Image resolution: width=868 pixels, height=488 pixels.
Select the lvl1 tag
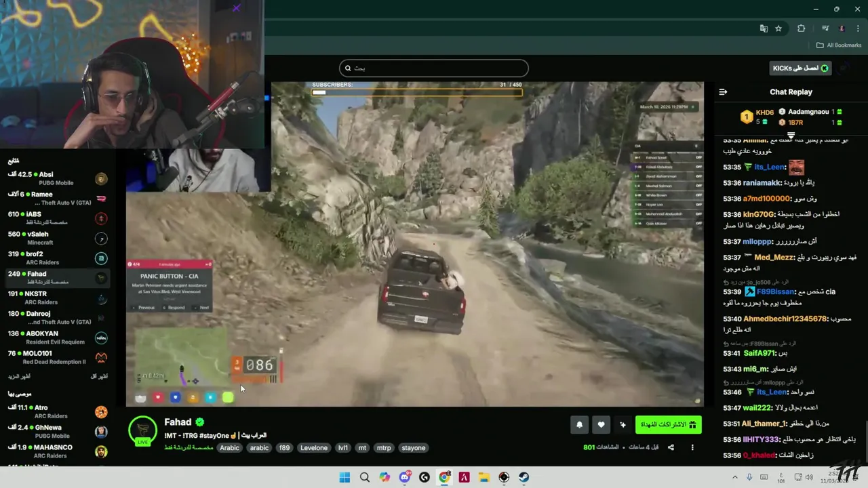point(343,448)
